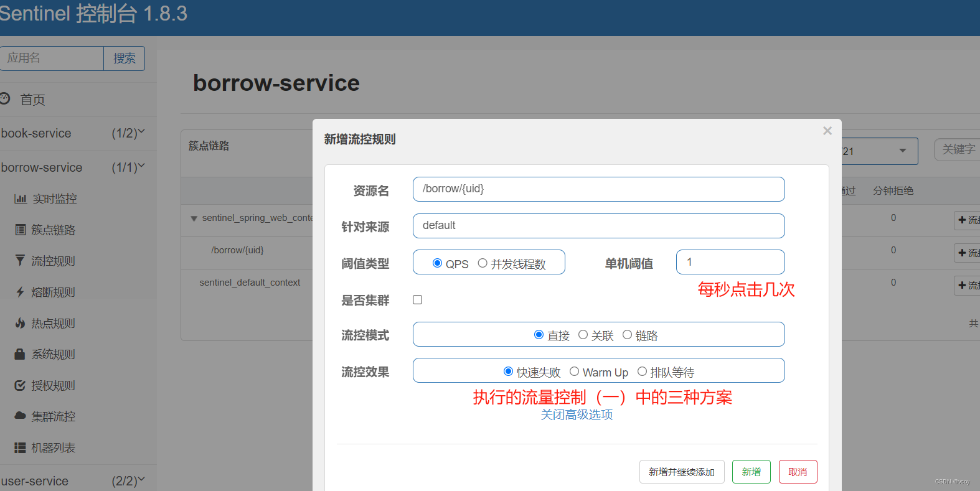Click the filter icon for 流控规则
This screenshot has width=980, height=491.
[21, 261]
